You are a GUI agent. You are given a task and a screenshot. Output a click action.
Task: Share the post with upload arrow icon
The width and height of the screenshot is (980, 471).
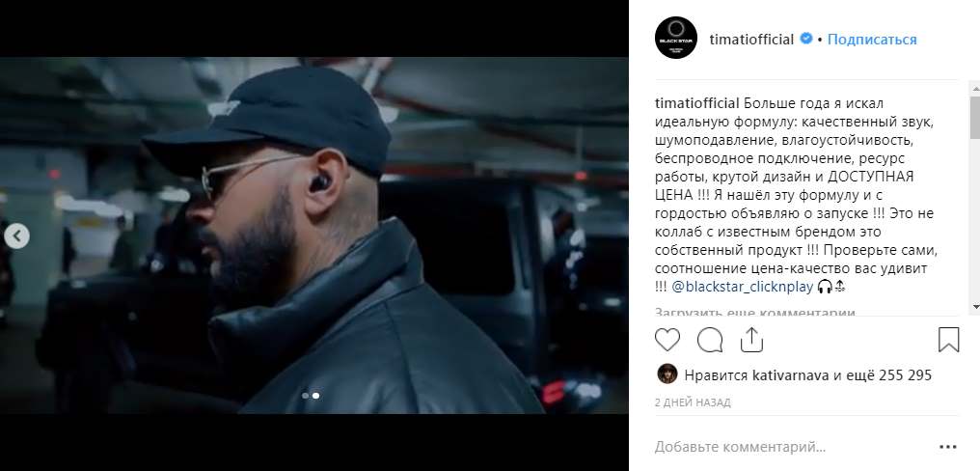tap(751, 341)
